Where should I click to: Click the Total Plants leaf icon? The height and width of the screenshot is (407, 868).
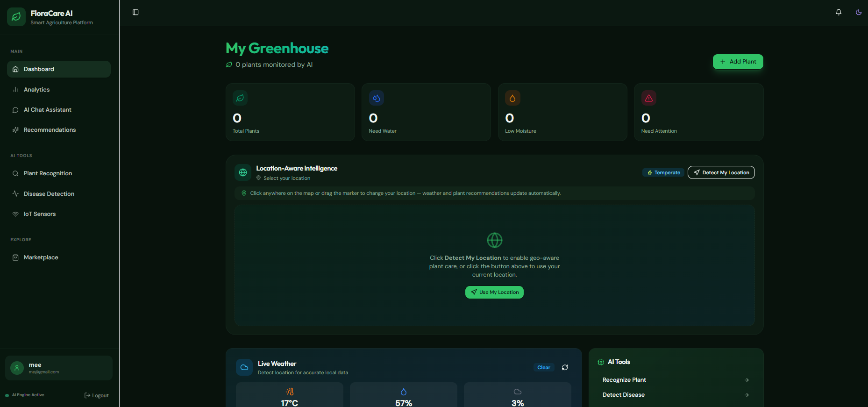[x=240, y=98]
